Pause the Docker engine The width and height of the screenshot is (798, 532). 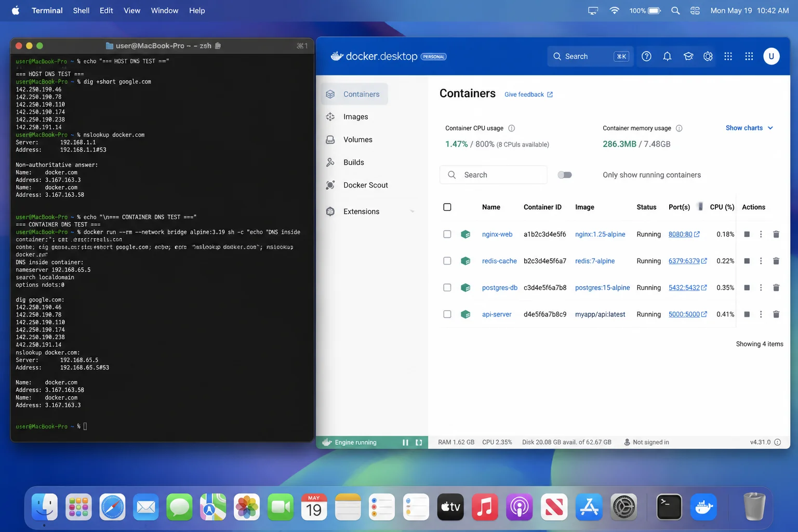(405, 443)
